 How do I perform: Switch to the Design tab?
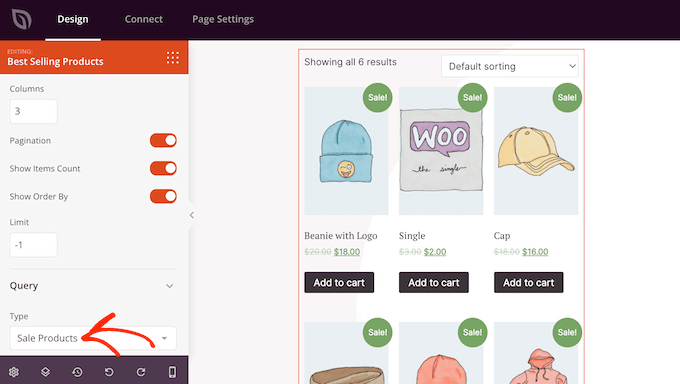[73, 19]
